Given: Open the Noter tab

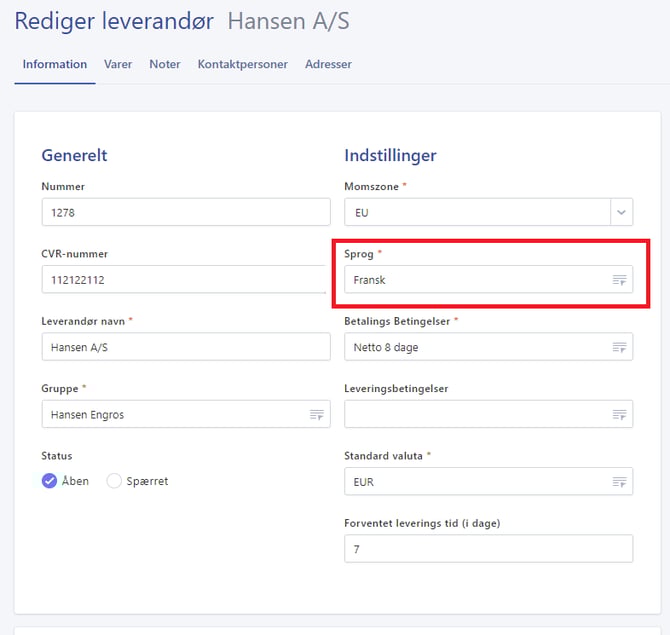Looking at the screenshot, I should coord(165,64).
